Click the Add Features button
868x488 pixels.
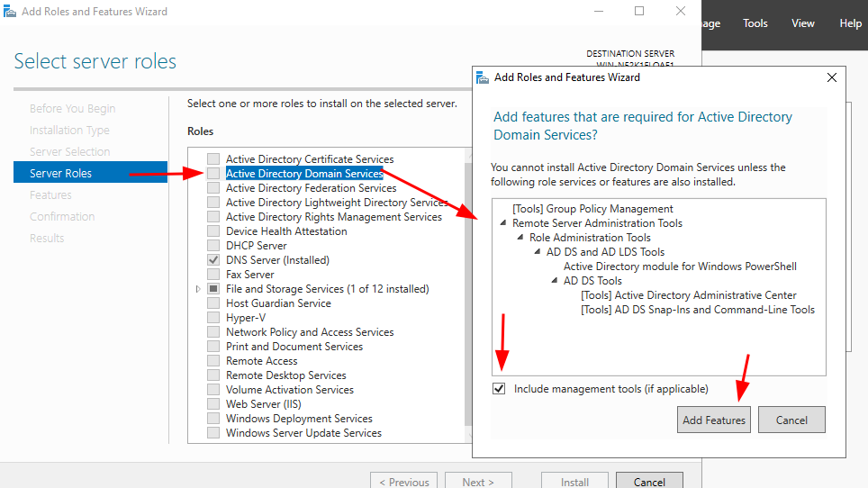point(713,420)
